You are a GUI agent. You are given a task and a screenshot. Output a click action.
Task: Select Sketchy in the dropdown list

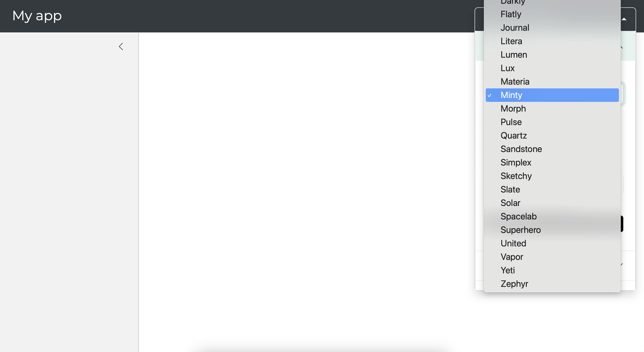point(552,176)
